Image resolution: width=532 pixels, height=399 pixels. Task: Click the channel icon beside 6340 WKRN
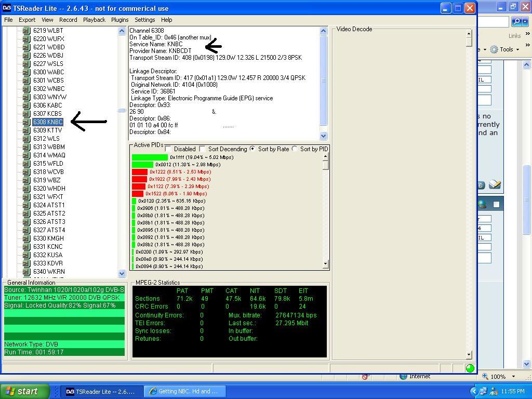pyautogui.click(x=26, y=272)
